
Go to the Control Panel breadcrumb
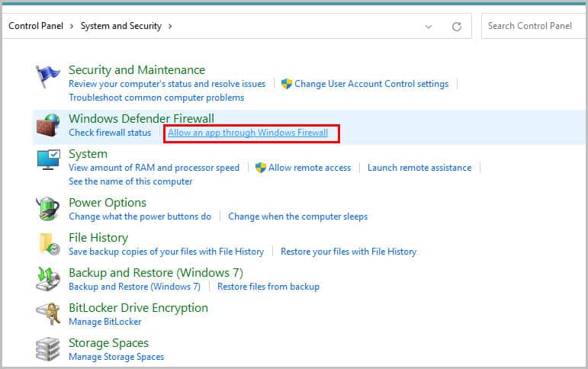click(36, 26)
